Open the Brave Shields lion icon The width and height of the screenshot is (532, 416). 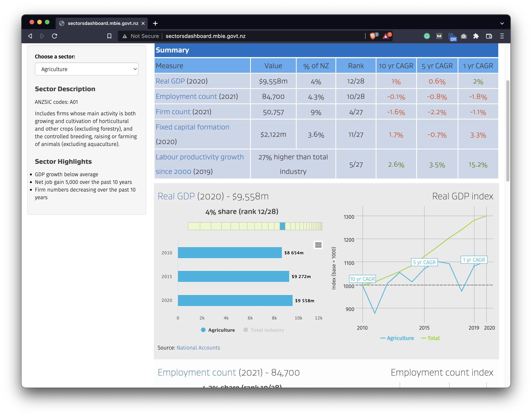[x=373, y=36]
